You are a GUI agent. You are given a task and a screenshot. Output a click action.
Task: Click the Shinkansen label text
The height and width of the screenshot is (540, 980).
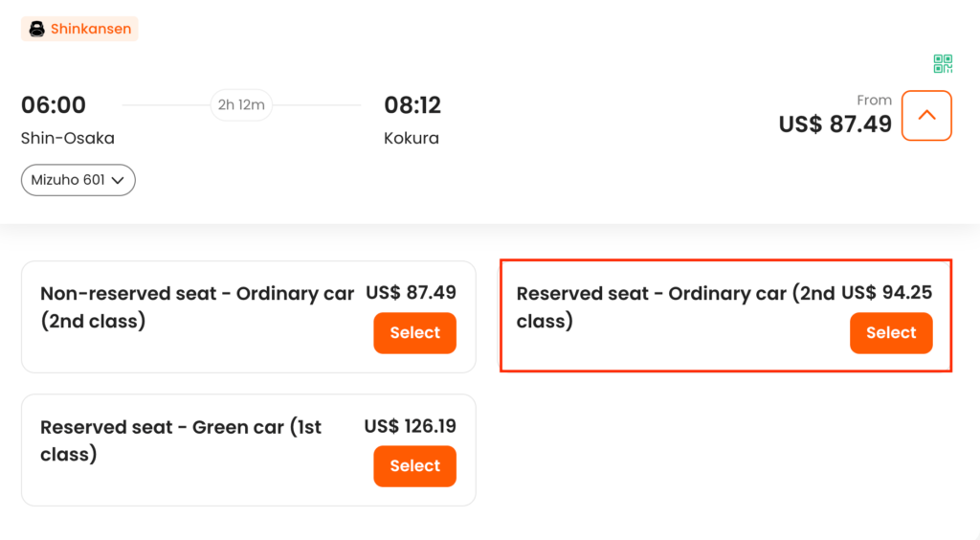pos(91,29)
